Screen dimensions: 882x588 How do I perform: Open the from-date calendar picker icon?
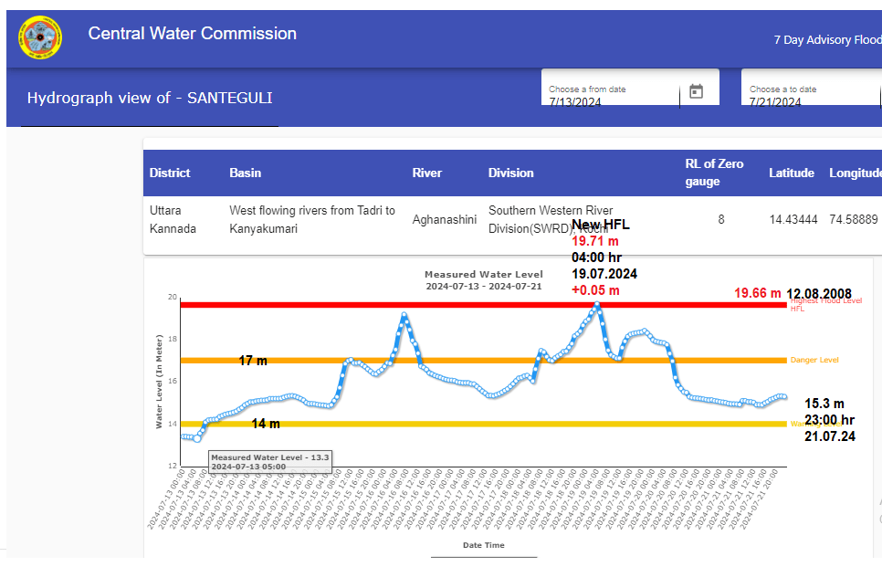pos(696,91)
